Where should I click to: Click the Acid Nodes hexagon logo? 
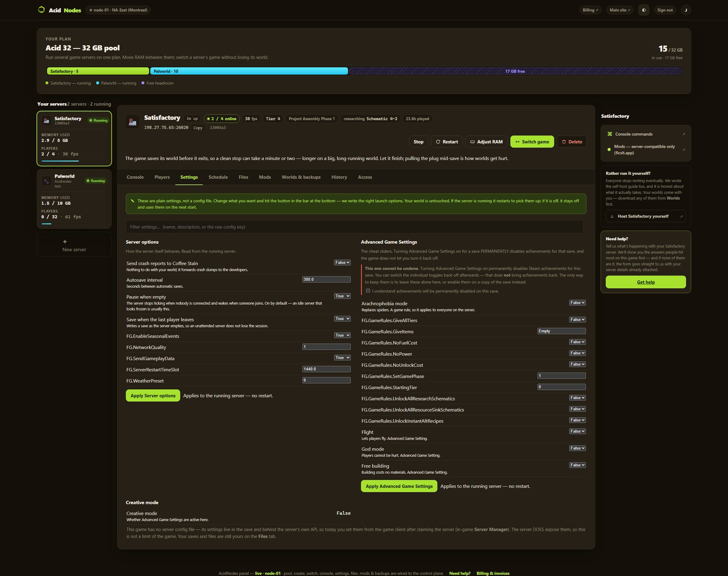tap(41, 10)
